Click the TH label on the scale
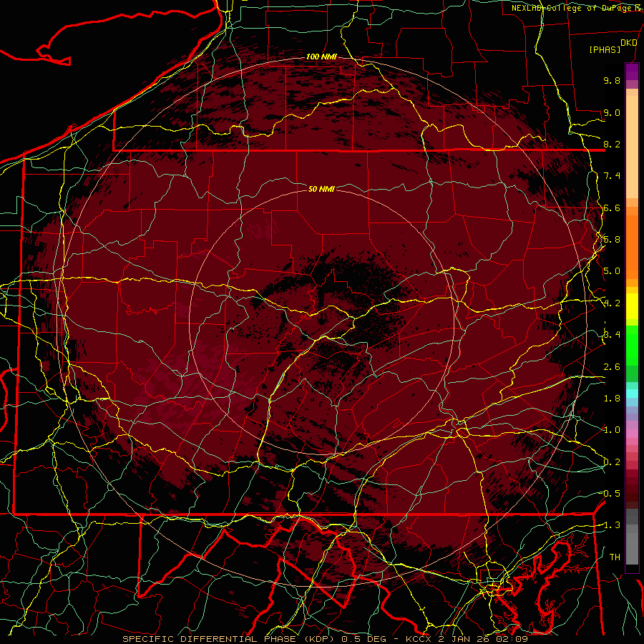The image size is (644, 644). point(615,557)
